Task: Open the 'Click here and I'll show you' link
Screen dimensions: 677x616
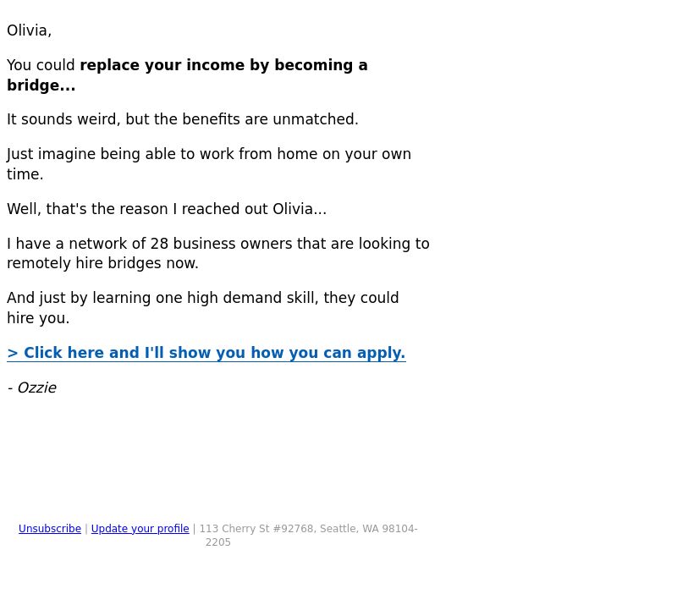Action: coord(206,353)
